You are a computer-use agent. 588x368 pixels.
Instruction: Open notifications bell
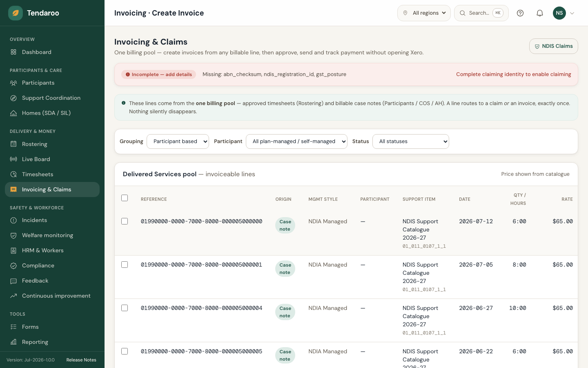(540, 13)
